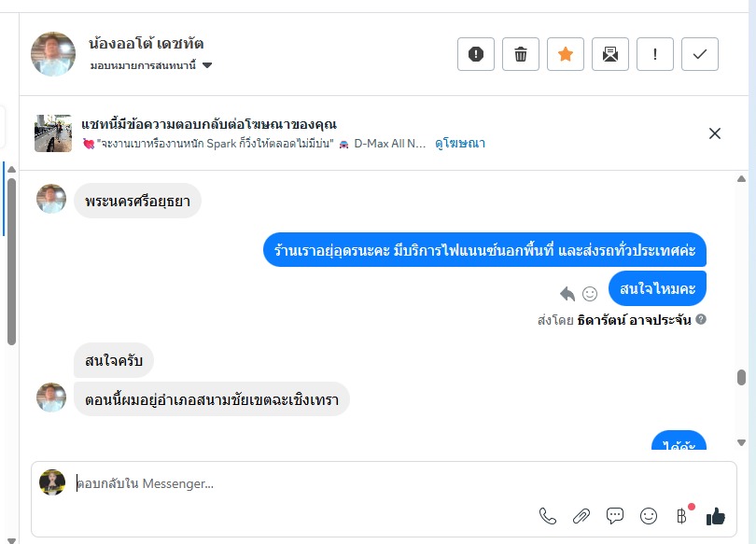
Task: Click the reply arrow beside สนใจไหมคะ message
Action: click(x=567, y=294)
